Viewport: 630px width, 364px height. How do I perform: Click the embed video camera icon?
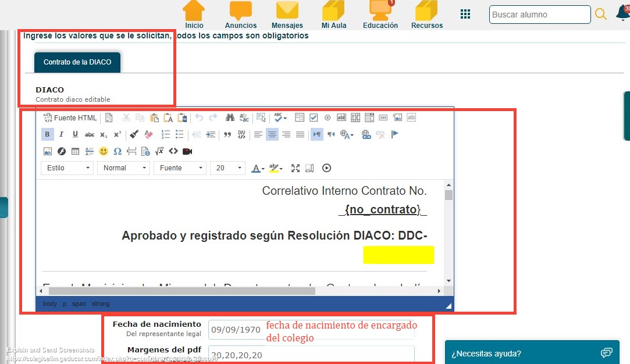pyautogui.click(x=187, y=151)
